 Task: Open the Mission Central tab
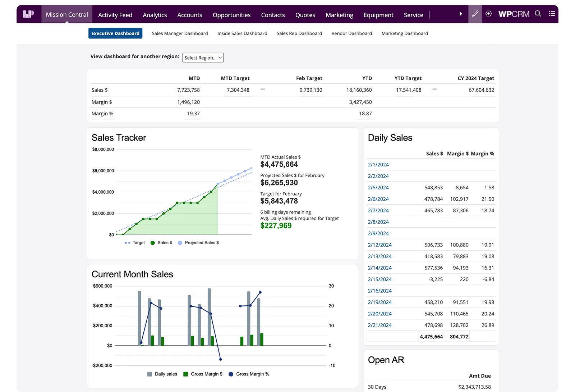(67, 14)
